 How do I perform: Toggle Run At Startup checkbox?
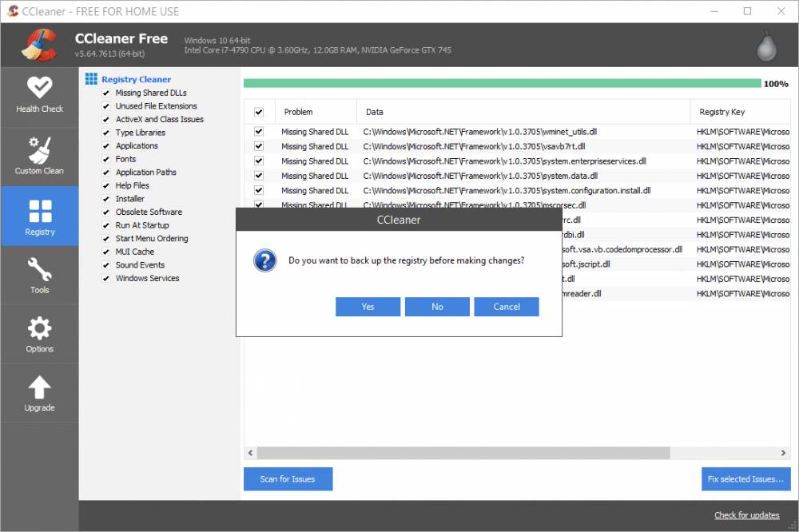pyautogui.click(x=106, y=225)
